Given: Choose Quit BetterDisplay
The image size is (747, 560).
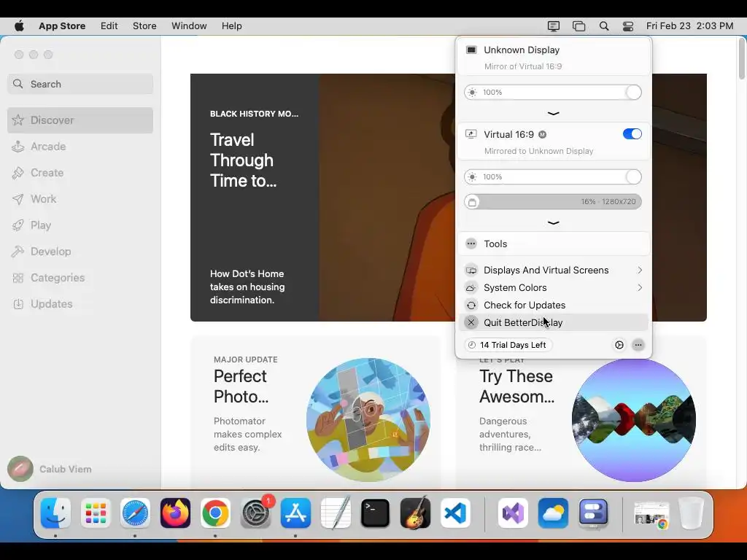Looking at the screenshot, I should (x=554, y=322).
